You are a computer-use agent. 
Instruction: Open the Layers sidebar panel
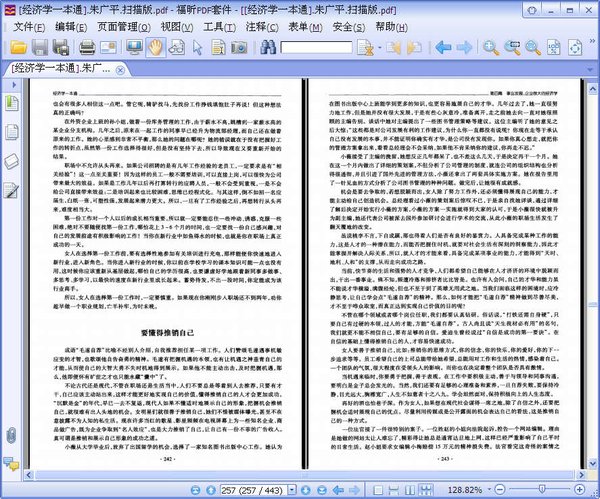pos(11,161)
